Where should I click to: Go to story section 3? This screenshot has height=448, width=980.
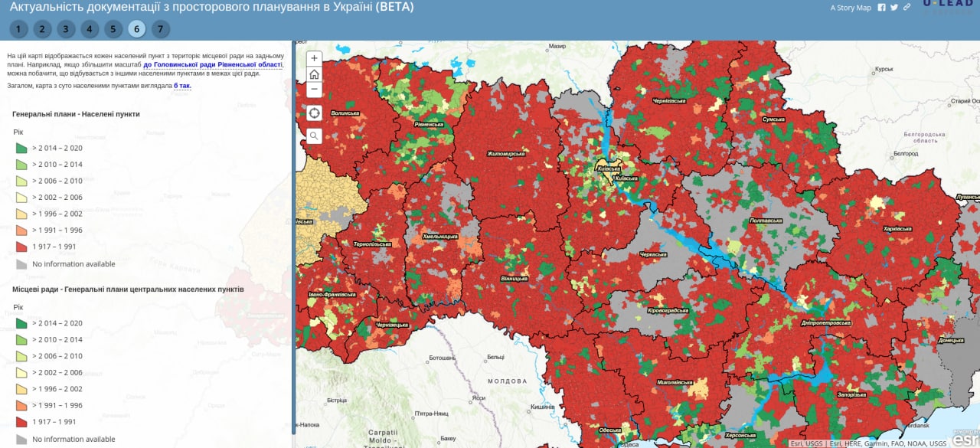66,29
